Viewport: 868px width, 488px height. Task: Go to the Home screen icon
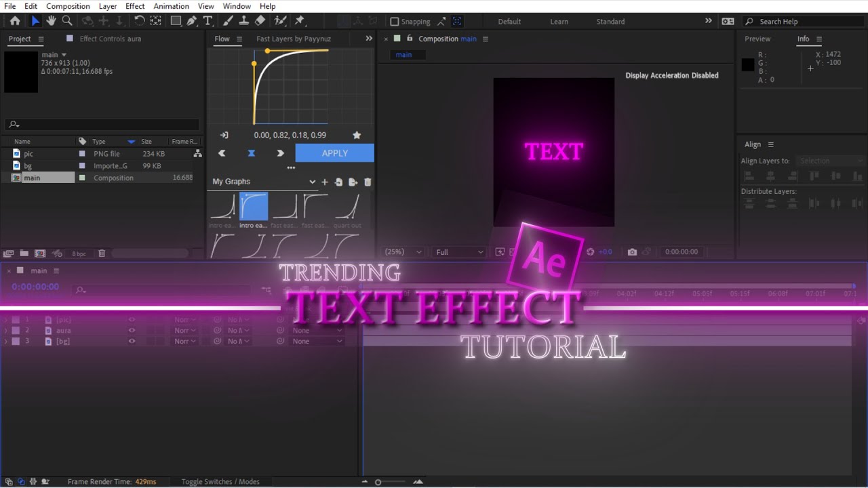pos(15,21)
